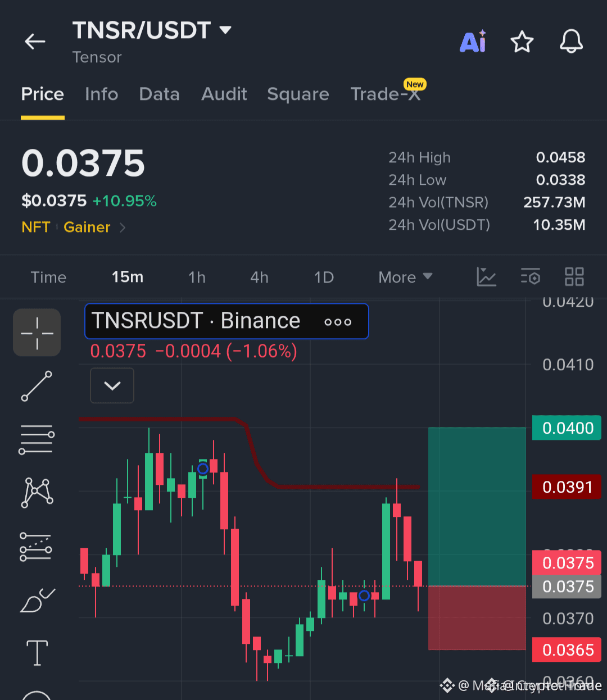The height and width of the screenshot is (700, 607).
Task: Select the 1D chart interval
Action: click(324, 277)
